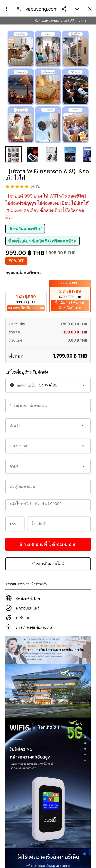Open the ตำบล subdistrict dropdown
This screenshot has height=868, width=96.
point(48,466)
